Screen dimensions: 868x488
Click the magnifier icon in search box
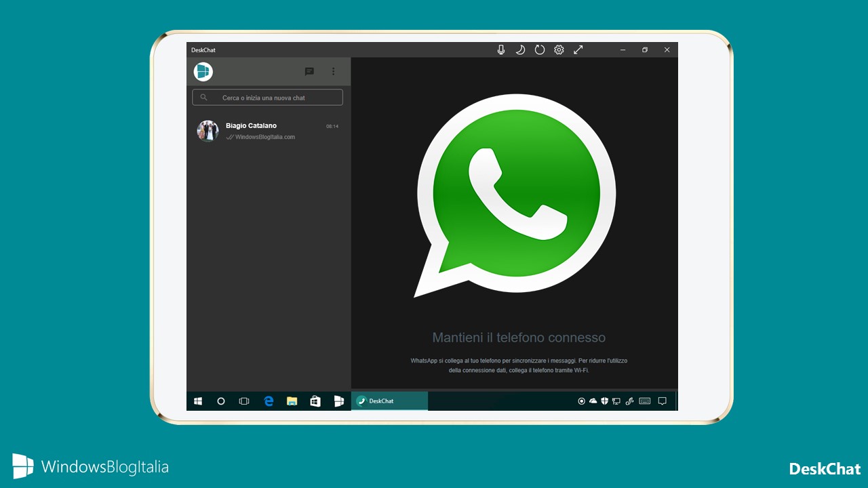[203, 98]
